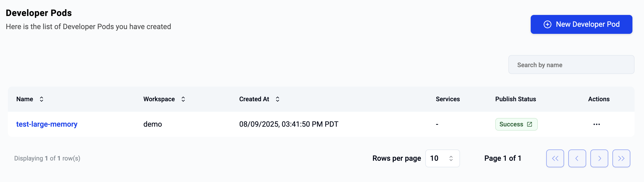Sort by the Created At column arrows

point(278,99)
